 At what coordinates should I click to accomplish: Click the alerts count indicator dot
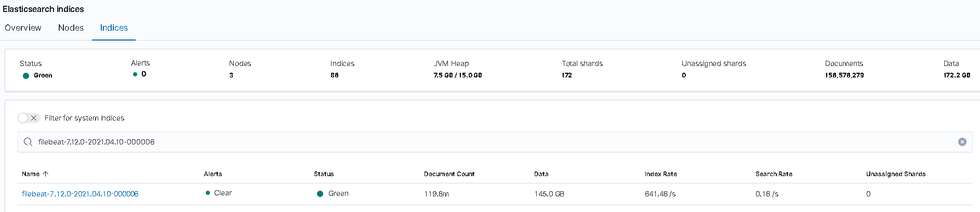pos(135,74)
